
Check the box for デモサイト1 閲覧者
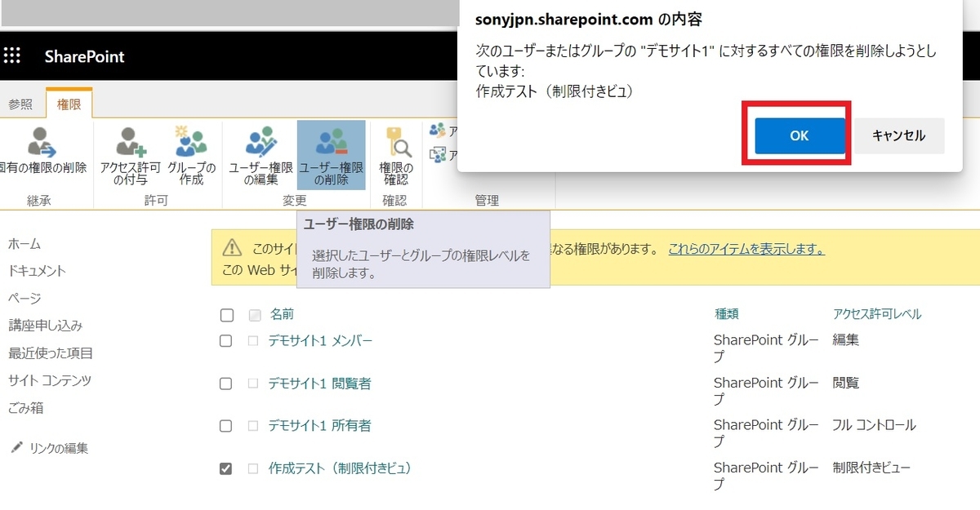coord(226,384)
